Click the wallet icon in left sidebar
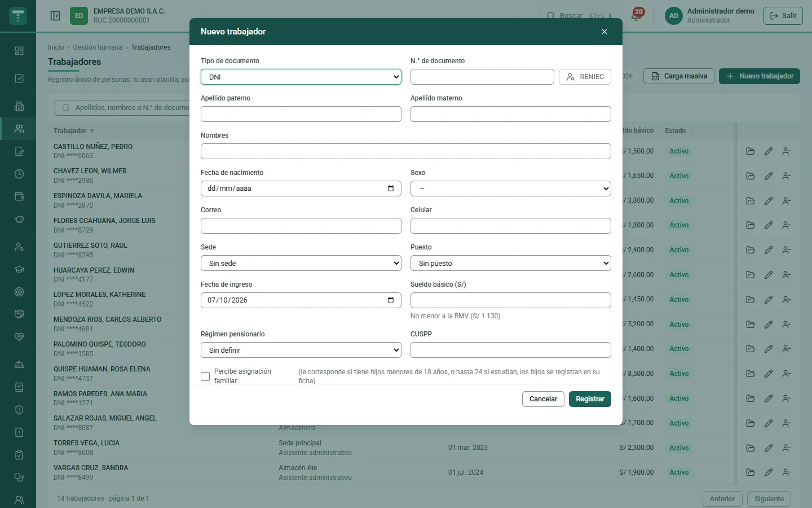The image size is (812, 508). tap(19, 196)
